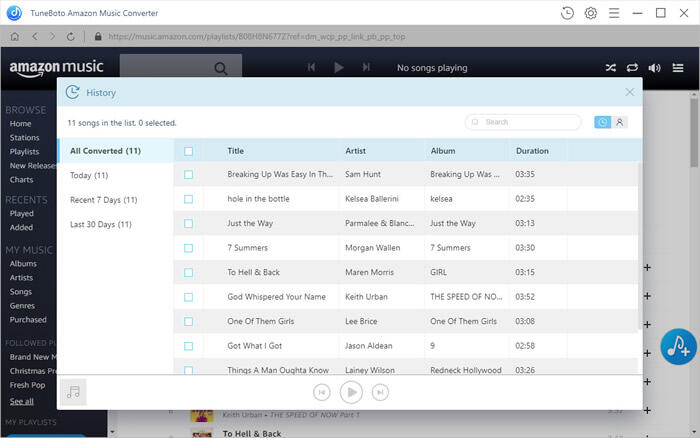Click the See all link in sidebar
Viewport: 700px width, 438px height.
[21, 401]
